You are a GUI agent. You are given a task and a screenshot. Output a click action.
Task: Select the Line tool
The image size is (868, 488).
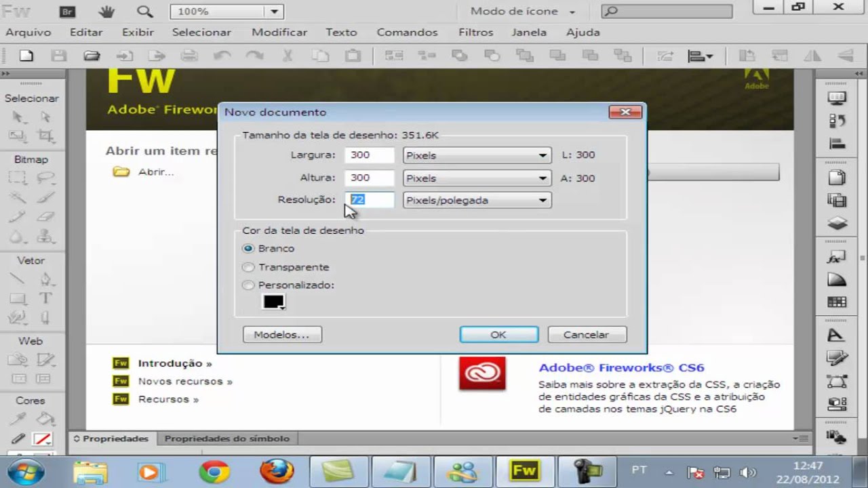tap(18, 279)
